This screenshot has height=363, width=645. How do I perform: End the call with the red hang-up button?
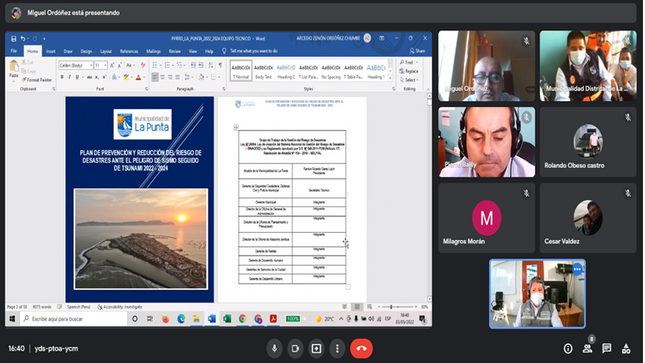click(362, 349)
